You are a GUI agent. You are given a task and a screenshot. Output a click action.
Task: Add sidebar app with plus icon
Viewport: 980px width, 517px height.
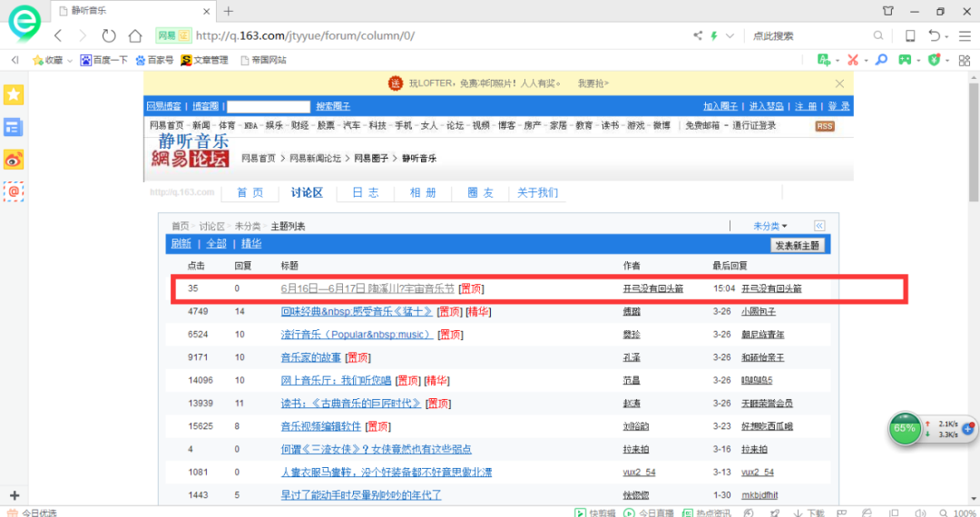pos(15,495)
